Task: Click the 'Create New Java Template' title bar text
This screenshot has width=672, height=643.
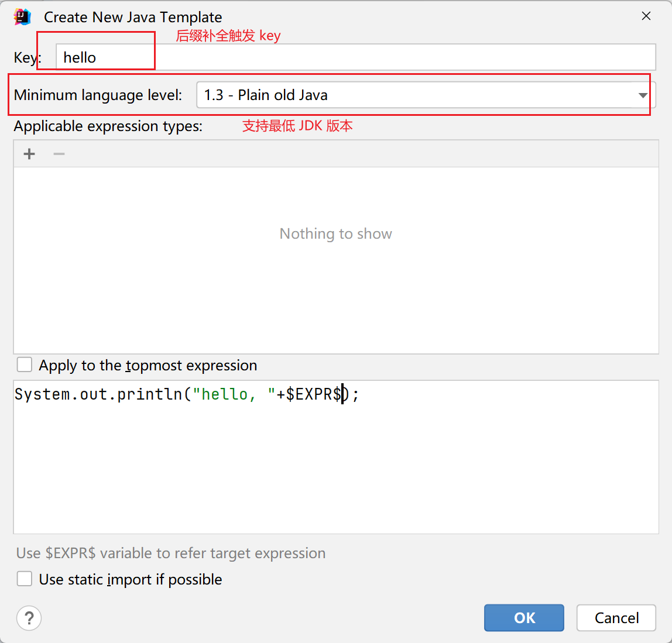Action: (133, 18)
